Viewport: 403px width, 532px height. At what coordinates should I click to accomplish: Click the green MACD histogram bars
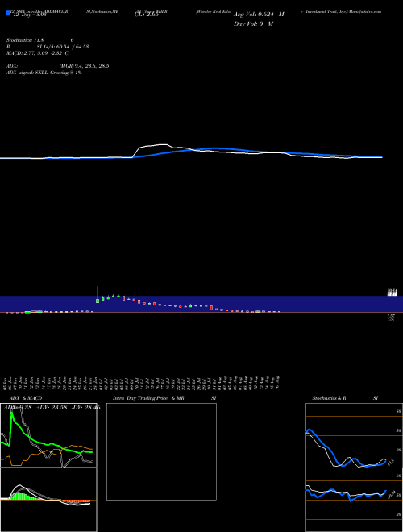pyautogui.click(x=23, y=496)
